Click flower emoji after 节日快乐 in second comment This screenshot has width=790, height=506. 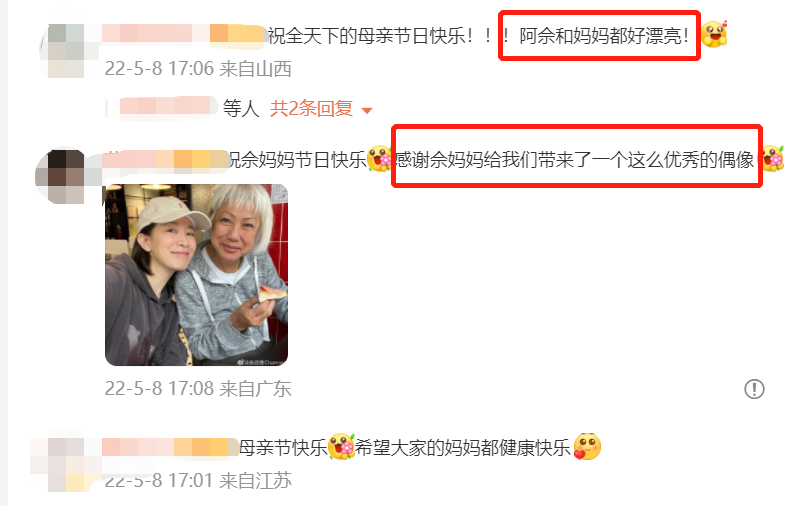click(x=380, y=158)
